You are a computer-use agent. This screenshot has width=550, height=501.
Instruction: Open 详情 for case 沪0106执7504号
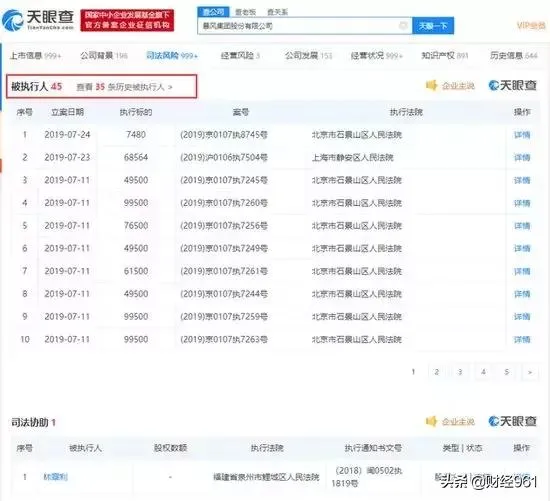point(522,158)
